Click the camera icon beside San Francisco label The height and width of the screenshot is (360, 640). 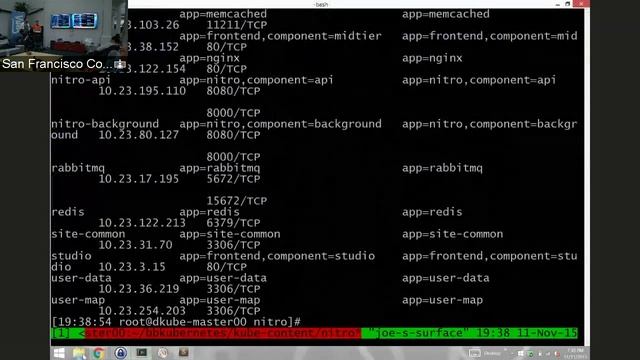(x=120, y=64)
